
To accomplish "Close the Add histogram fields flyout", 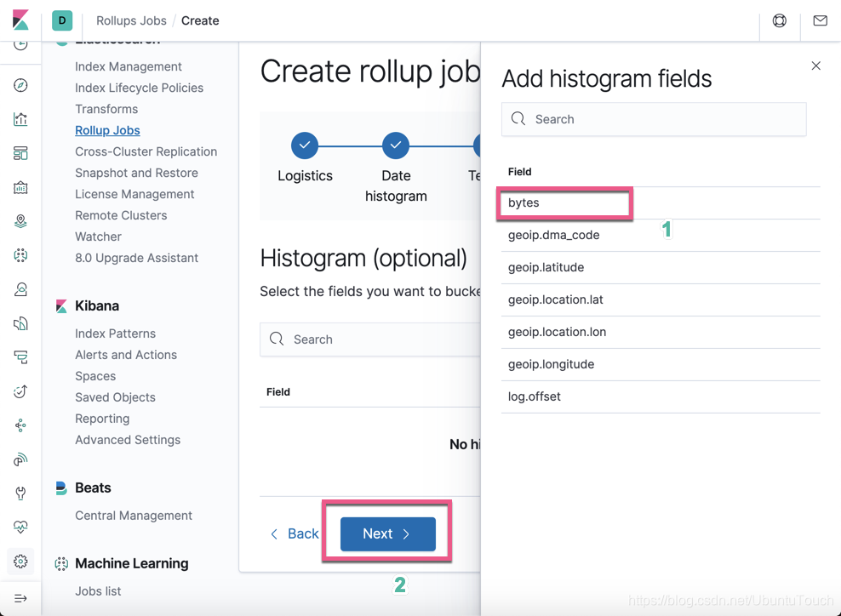I will (815, 66).
